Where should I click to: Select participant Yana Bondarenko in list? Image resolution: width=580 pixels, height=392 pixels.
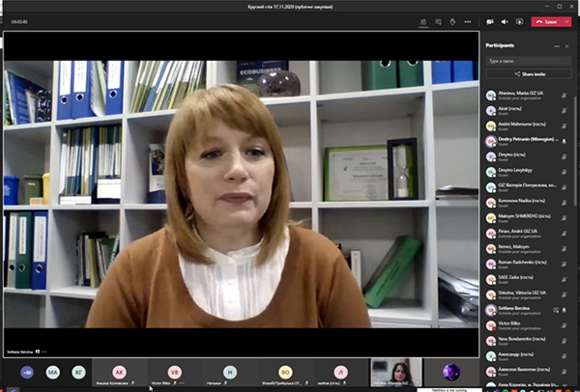[528, 341]
